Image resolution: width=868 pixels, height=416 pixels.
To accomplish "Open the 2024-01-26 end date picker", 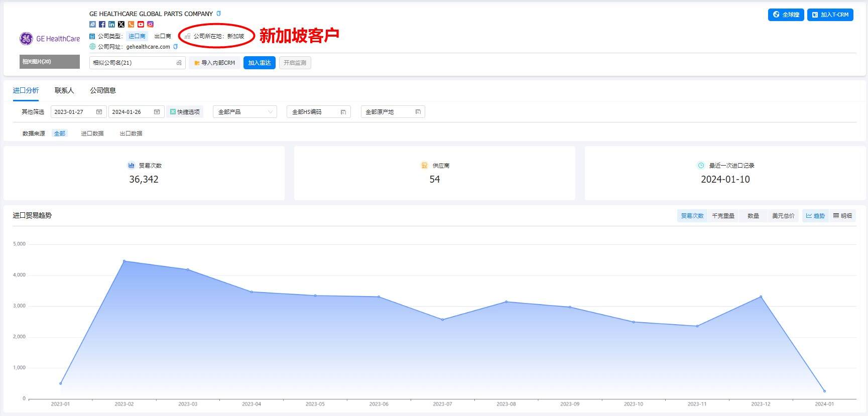I will (x=136, y=112).
